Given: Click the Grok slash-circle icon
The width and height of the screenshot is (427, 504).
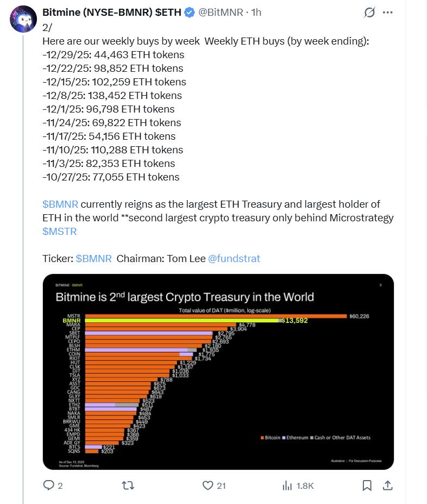Looking at the screenshot, I should (369, 12).
